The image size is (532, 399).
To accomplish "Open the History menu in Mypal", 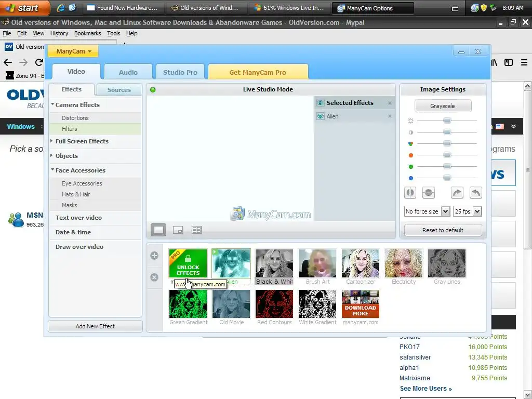I will [59, 33].
